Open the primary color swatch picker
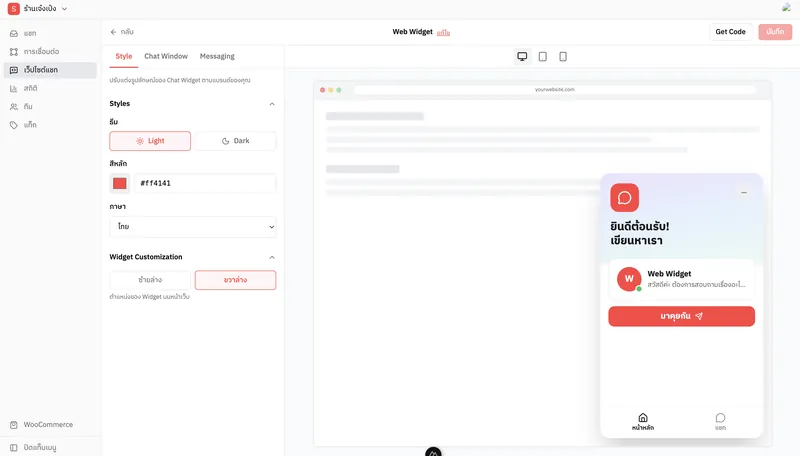Viewport: 800px width, 456px height. pyautogui.click(x=120, y=184)
